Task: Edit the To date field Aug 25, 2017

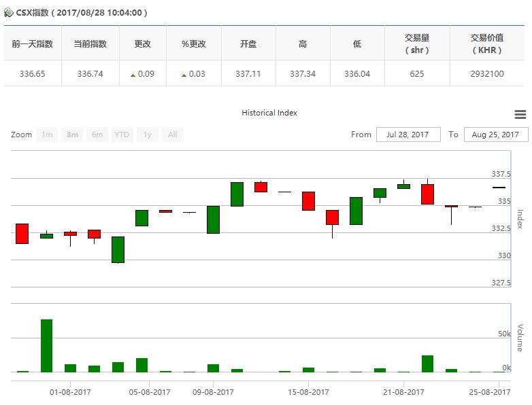Action: point(496,135)
